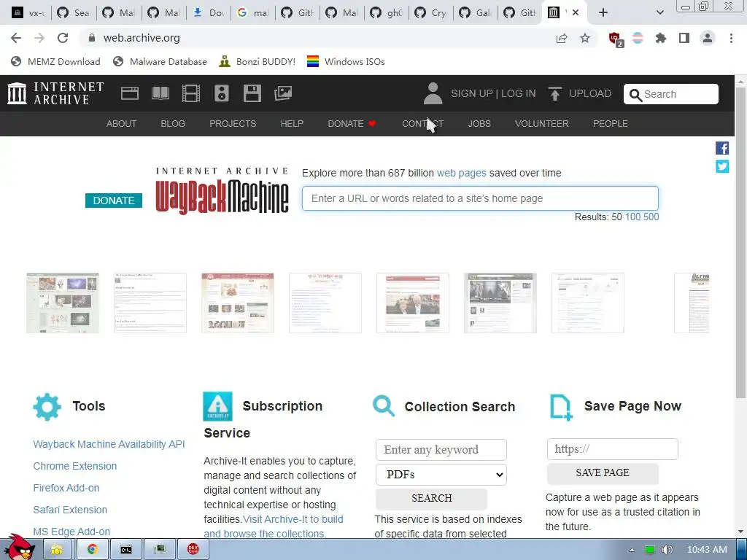Open Firefox Add-on link

(66, 488)
